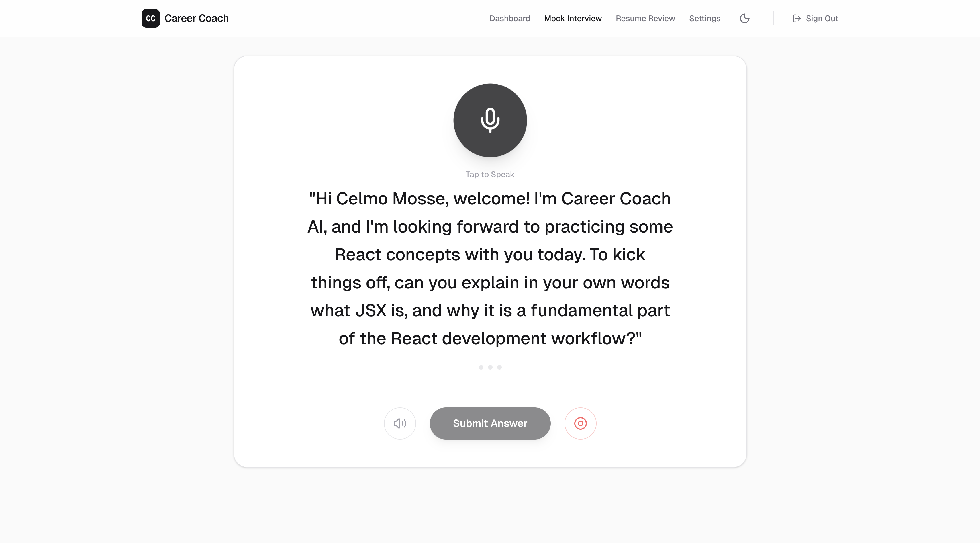Click the first carousel dot
Image resolution: width=980 pixels, height=543 pixels.
point(481,367)
